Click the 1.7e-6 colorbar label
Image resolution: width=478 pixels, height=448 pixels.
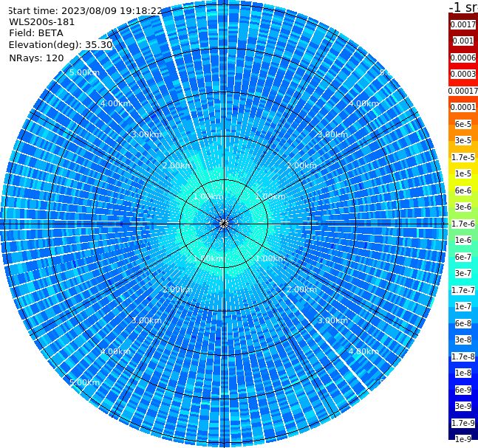coord(463,224)
